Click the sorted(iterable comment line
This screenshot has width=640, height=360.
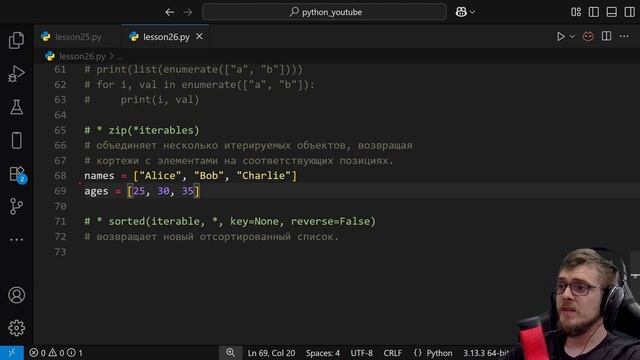tap(230, 221)
